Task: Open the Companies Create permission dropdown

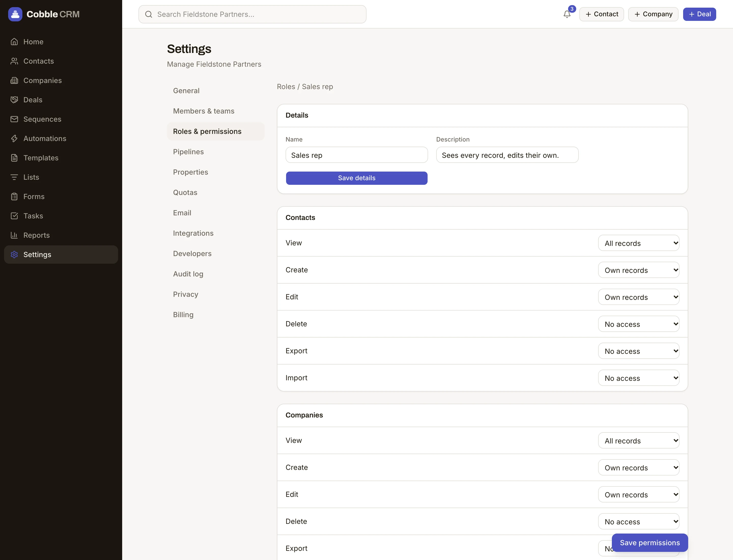Action: tap(639, 468)
